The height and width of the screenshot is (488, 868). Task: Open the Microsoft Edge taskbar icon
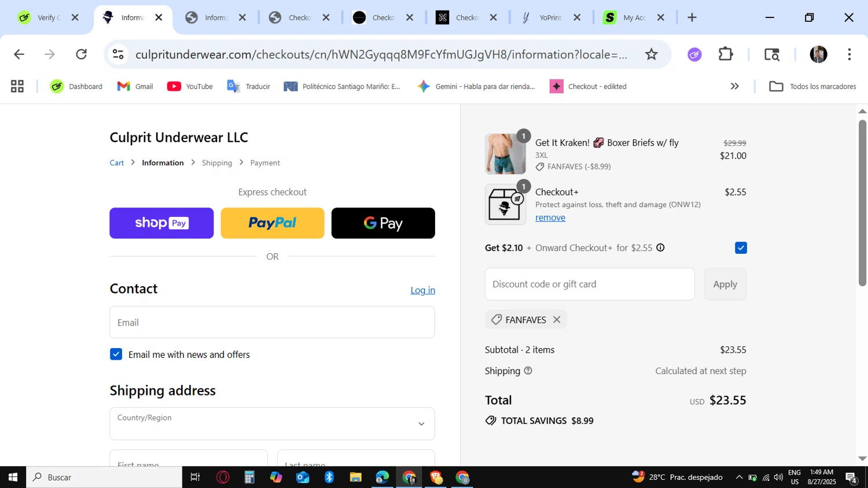(382, 477)
